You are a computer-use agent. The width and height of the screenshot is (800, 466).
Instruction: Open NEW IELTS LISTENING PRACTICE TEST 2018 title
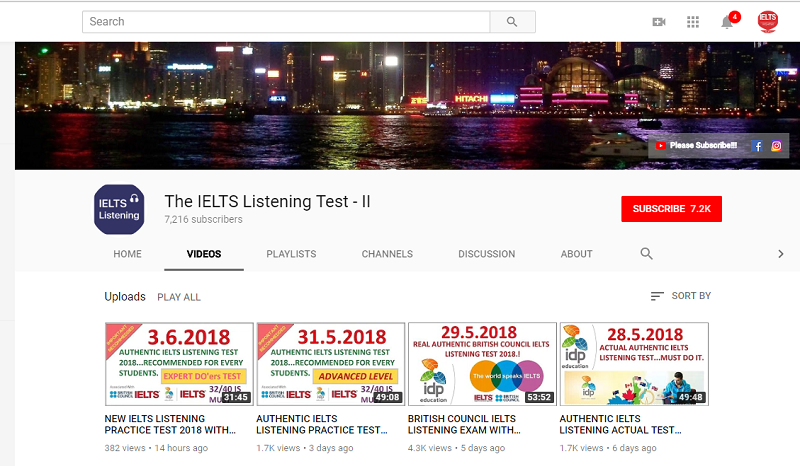(170, 424)
